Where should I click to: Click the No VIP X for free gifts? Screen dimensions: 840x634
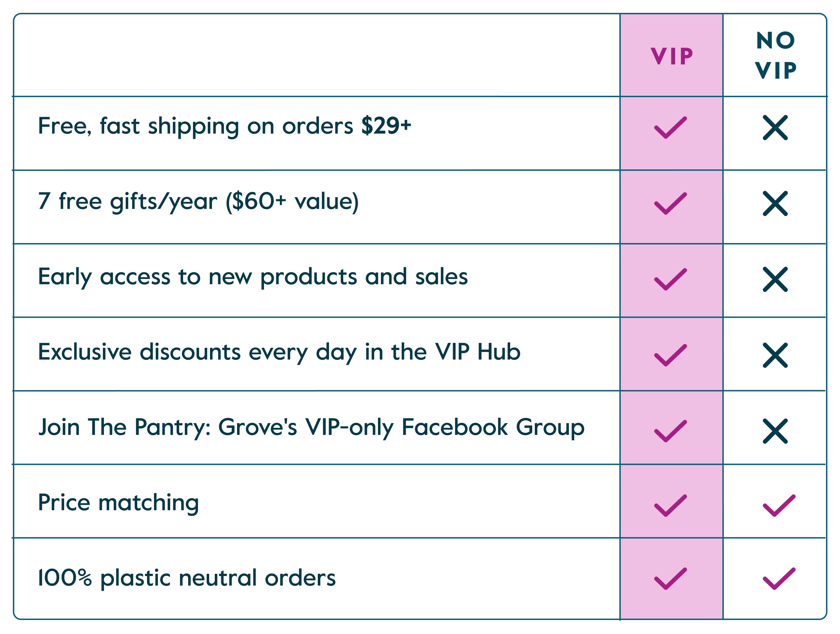point(775,204)
